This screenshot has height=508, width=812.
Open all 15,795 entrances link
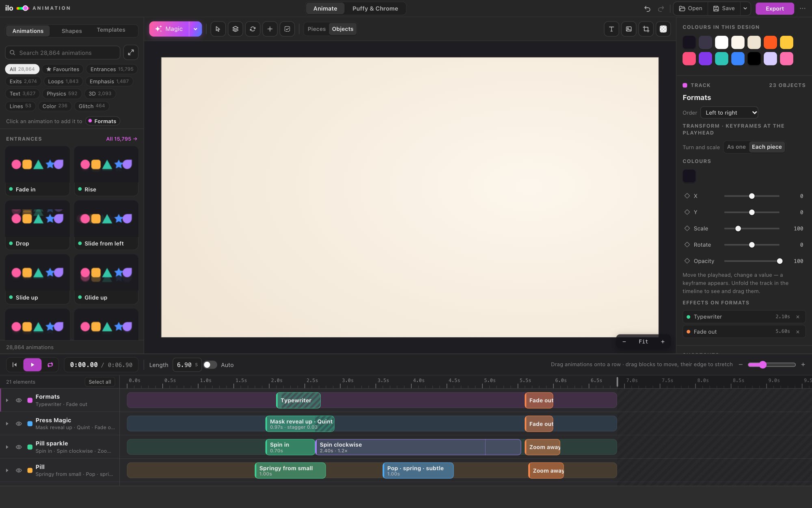pos(121,139)
